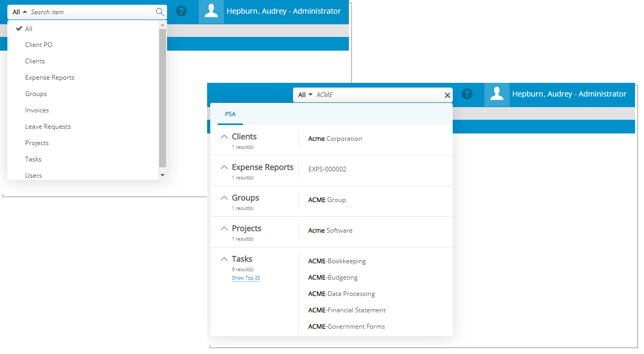Open the ACME-Budgeting task result
The width and height of the screenshot is (644, 354).
[333, 278]
